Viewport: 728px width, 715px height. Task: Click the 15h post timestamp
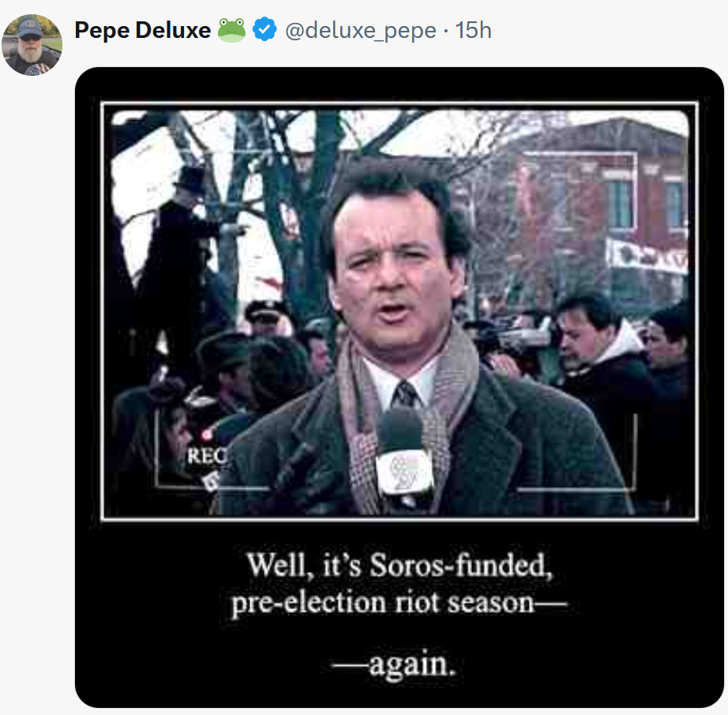[x=474, y=31]
